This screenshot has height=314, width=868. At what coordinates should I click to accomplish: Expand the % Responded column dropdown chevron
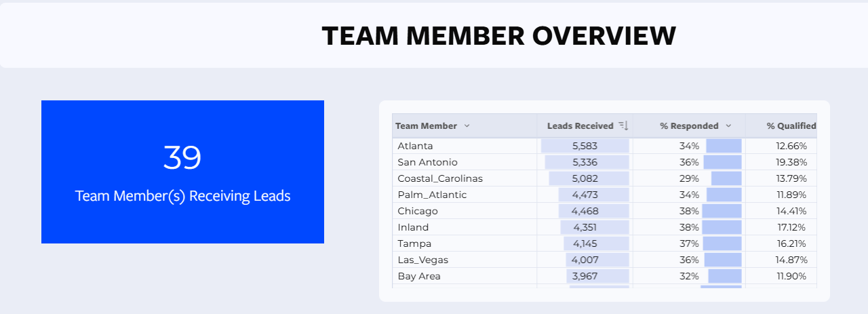point(728,126)
